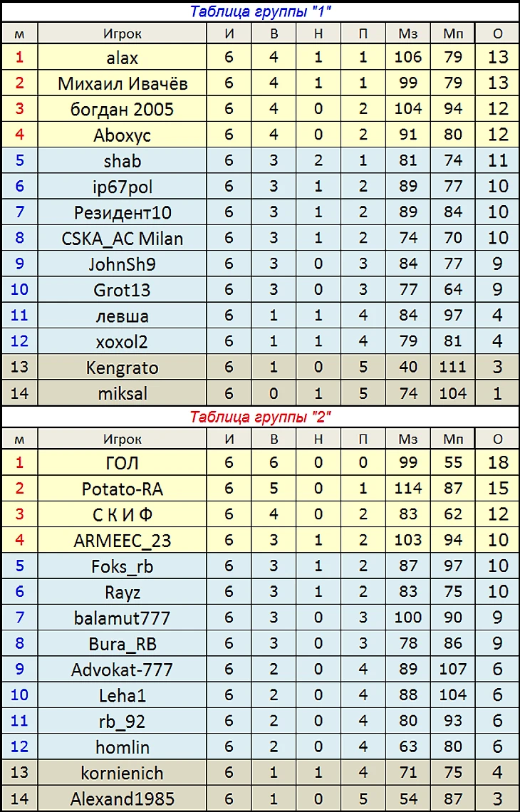Select the Advokat-777 player name
The image size is (520, 812).
click(x=122, y=670)
